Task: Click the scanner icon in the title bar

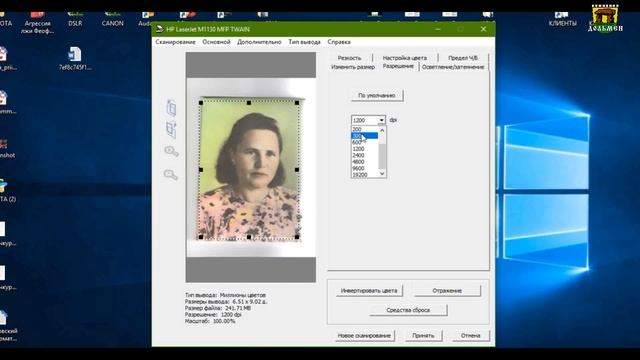Action: click(160, 29)
